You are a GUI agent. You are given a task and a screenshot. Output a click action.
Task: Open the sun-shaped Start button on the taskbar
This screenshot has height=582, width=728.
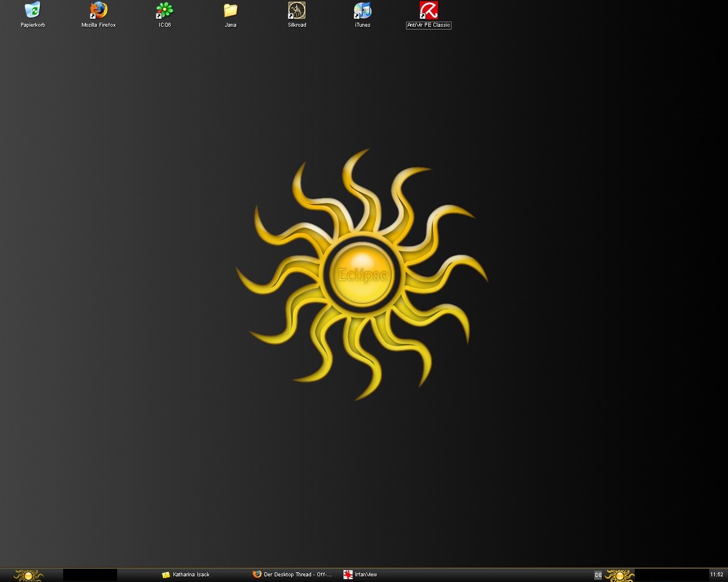[x=28, y=575]
